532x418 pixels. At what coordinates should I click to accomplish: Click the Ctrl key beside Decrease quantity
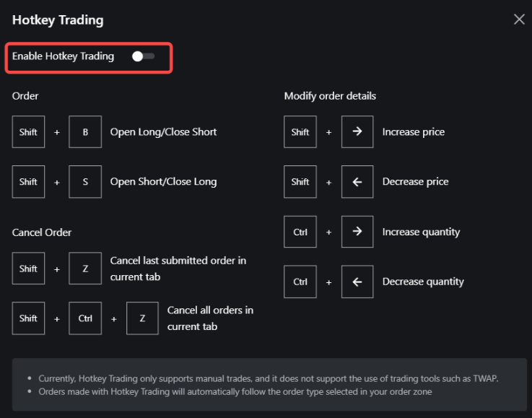(x=300, y=282)
